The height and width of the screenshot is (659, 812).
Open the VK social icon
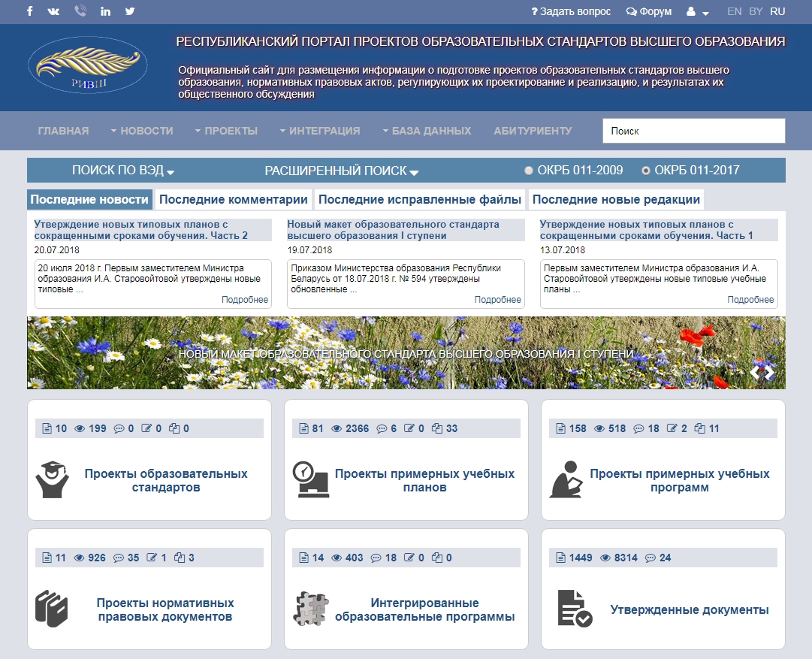[54, 11]
